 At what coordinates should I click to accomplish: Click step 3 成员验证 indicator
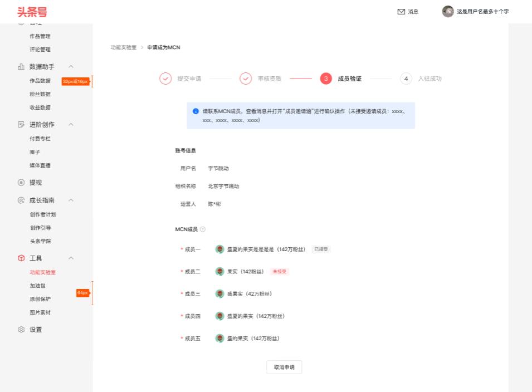click(326, 79)
